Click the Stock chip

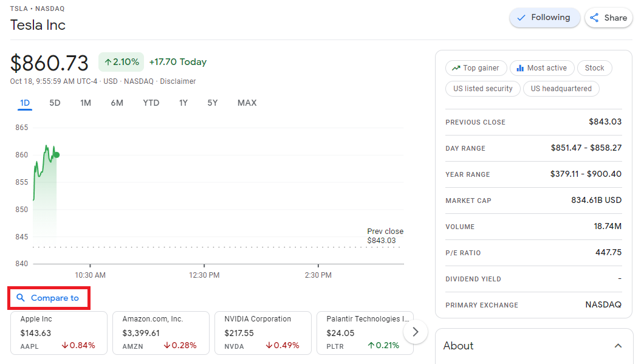click(x=594, y=68)
